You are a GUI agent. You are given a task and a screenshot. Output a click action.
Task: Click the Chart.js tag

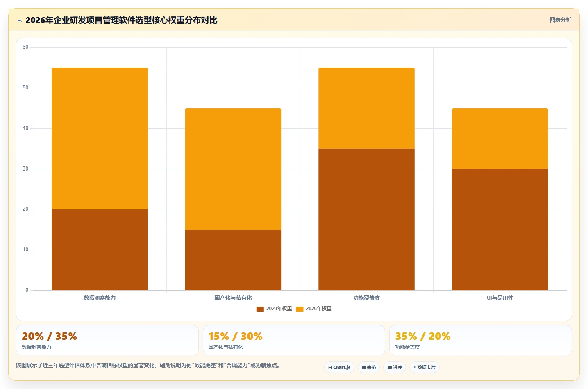coord(339,367)
